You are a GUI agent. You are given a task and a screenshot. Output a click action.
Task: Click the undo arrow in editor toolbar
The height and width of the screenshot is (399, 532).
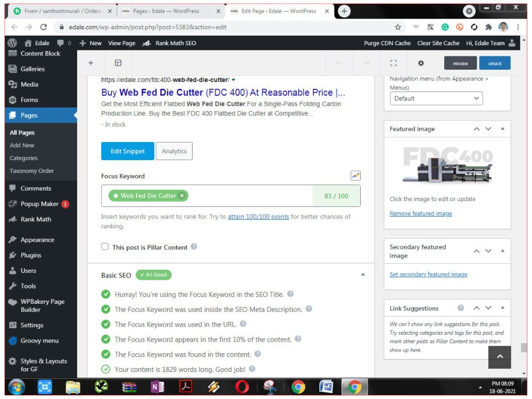pyautogui.click(x=338, y=63)
